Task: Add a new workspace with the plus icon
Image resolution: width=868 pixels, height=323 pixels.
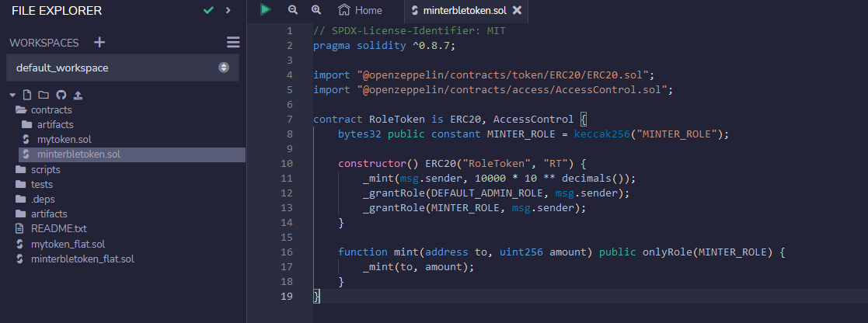Action: point(99,42)
